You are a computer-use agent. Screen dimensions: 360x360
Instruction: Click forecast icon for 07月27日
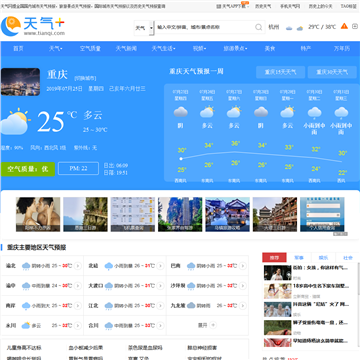234,111
